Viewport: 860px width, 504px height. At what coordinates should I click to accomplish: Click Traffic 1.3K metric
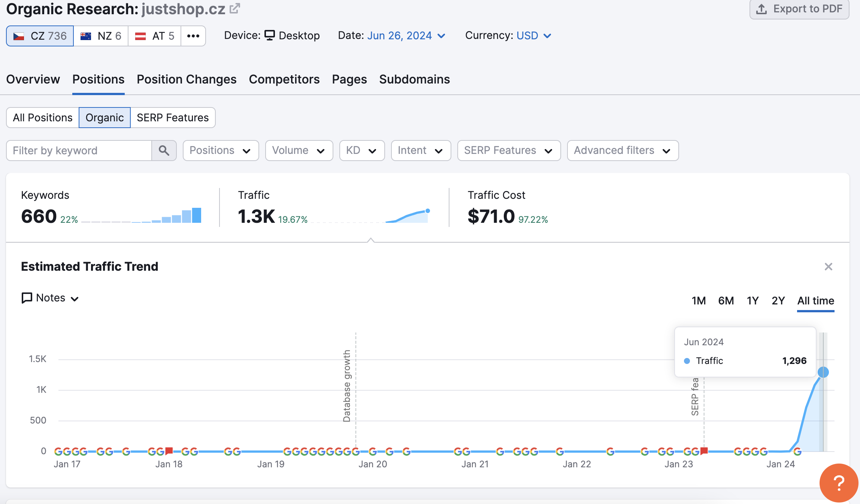[257, 216]
